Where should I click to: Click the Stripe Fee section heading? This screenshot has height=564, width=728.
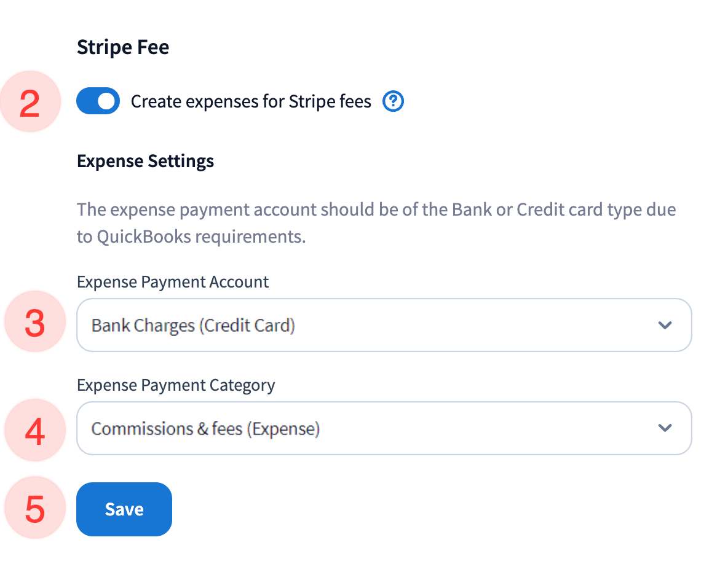[x=123, y=47]
